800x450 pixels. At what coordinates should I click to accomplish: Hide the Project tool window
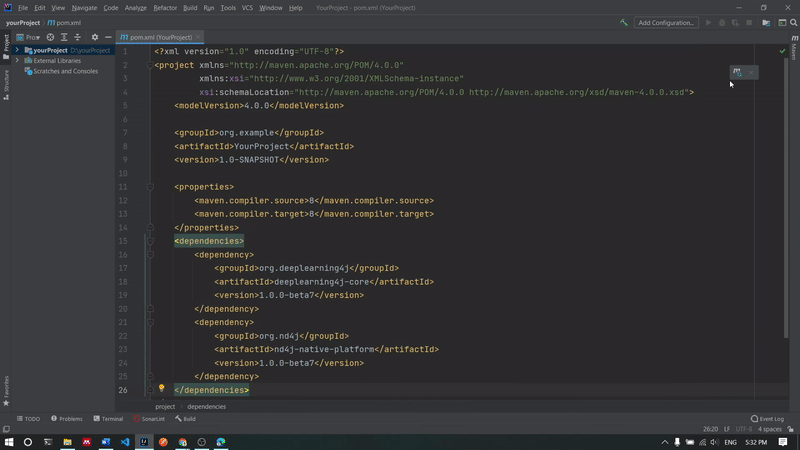click(108, 37)
